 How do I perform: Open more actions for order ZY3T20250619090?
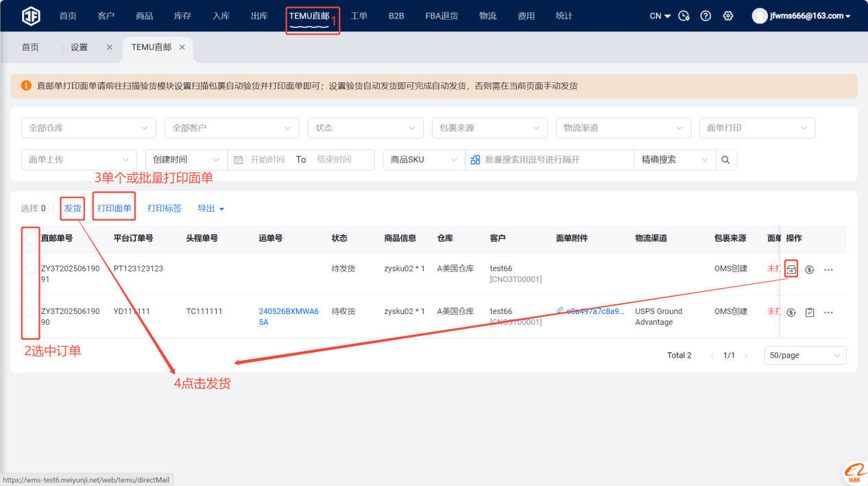828,313
